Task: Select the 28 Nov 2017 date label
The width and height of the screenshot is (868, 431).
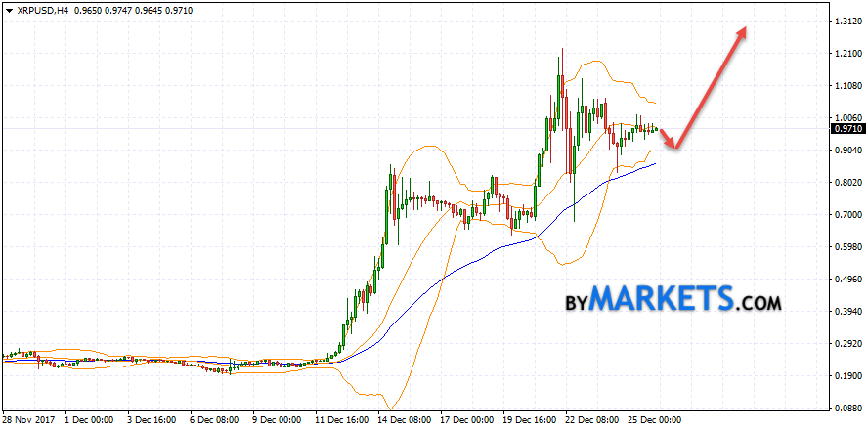Action: coord(27,420)
